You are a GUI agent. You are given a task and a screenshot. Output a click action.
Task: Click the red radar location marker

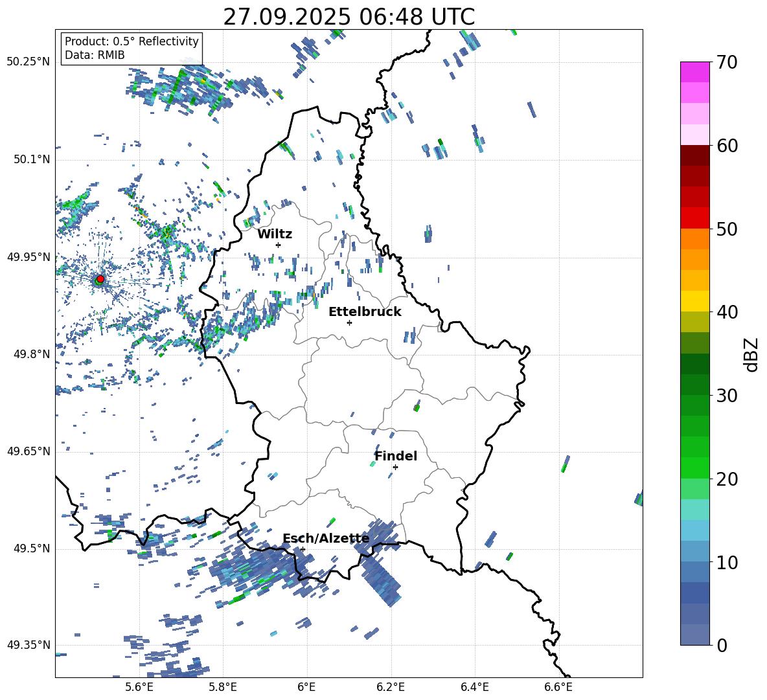tap(100, 278)
